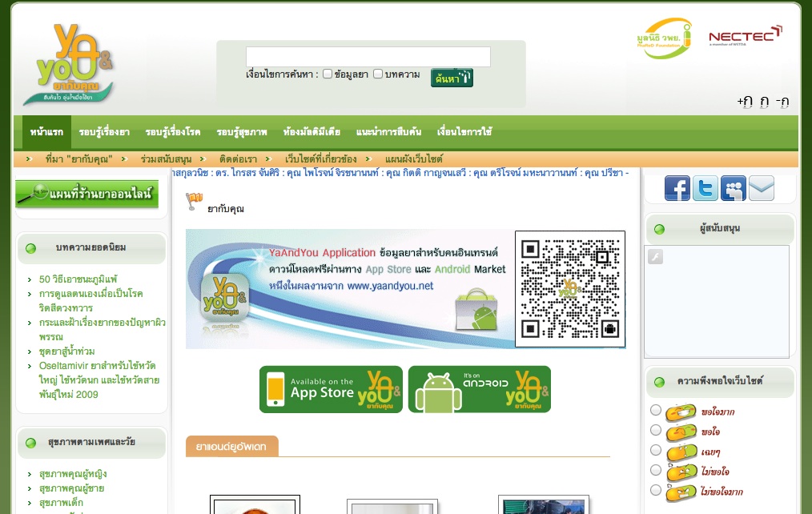The width and height of the screenshot is (812, 514).
Task: Open article กระและฝ้าเรื่องยากของปัญหาผิวพรรณ
Action: [x=103, y=330]
